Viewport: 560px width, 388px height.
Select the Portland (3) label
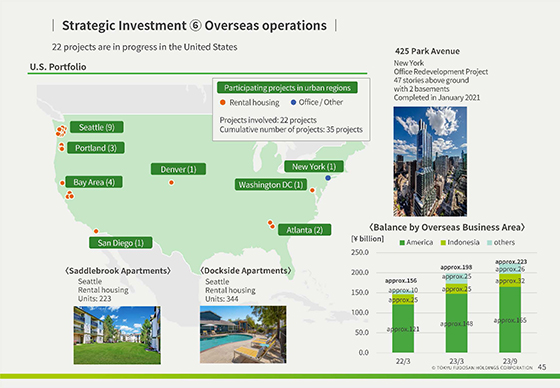coord(96,148)
